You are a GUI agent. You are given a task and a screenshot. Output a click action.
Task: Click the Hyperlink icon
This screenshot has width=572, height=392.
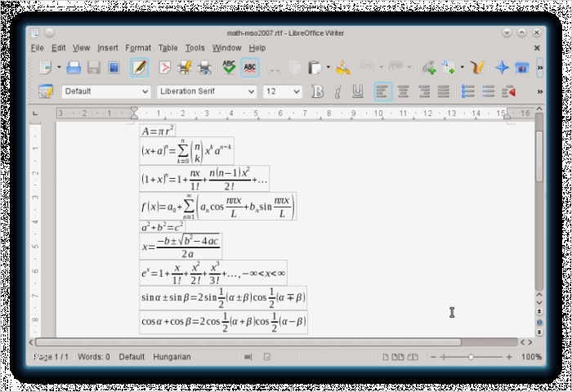click(429, 68)
